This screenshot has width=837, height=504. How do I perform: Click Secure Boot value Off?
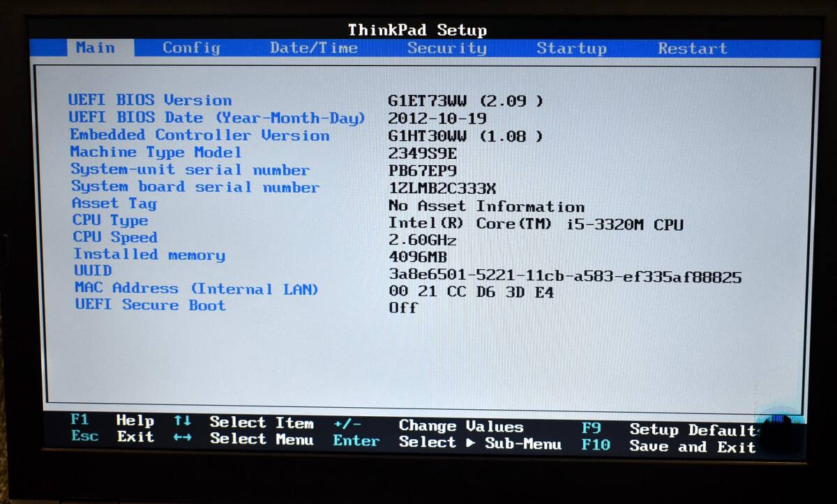pos(403,308)
